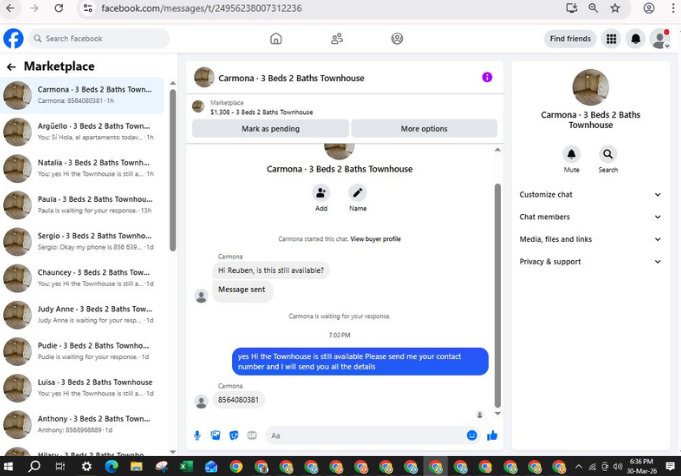
Task: Open View buyer profile link
Action: (375, 239)
